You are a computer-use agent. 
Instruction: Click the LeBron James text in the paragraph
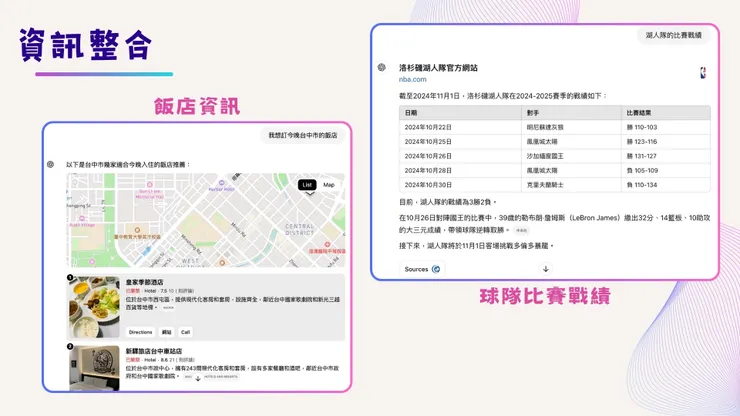pyautogui.click(x=595, y=218)
